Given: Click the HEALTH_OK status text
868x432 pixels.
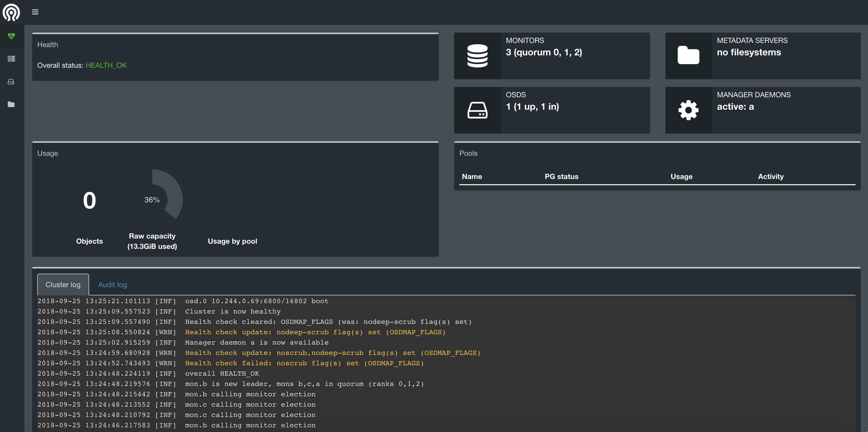Looking at the screenshot, I should coord(106,65).
